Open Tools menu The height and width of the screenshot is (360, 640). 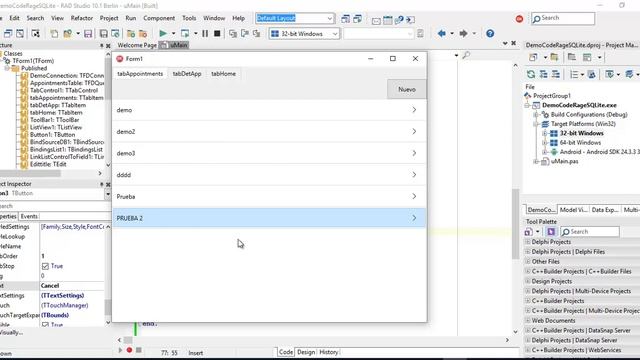(189, 18)
